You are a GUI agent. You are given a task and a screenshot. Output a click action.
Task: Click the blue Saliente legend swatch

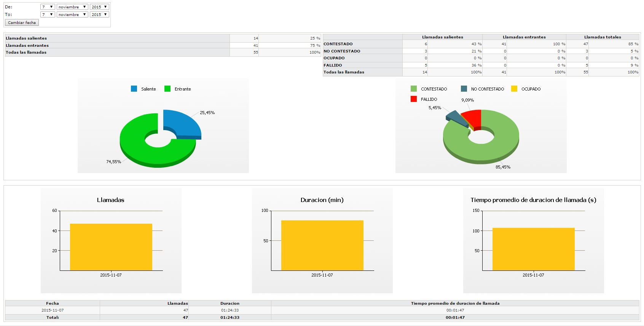tap(134, 89)
